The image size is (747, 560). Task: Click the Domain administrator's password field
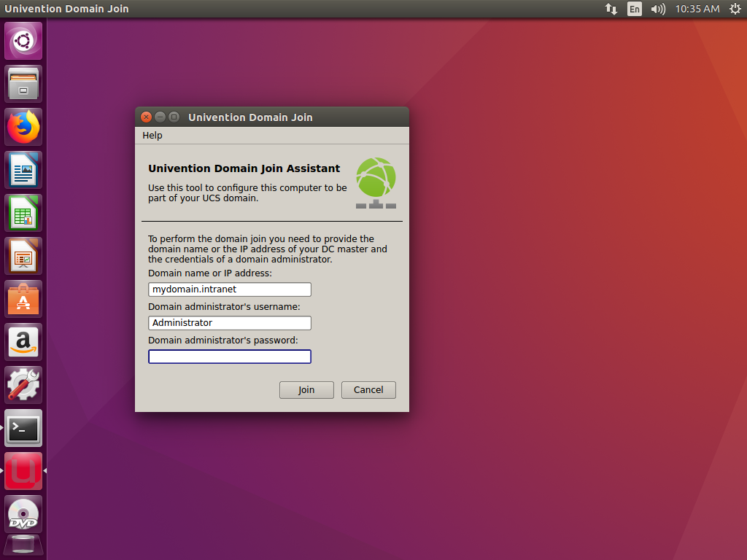[x=230, y=357]
